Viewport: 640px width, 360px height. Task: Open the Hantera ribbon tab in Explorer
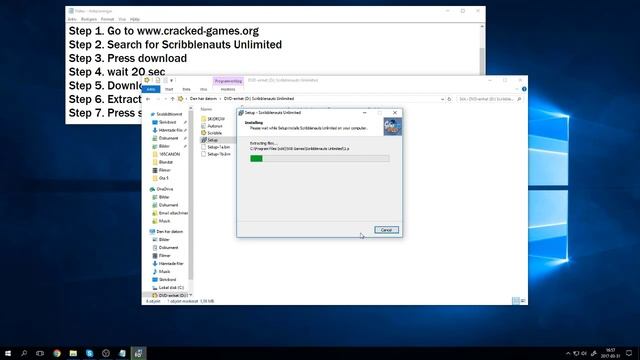pos(228,89)
